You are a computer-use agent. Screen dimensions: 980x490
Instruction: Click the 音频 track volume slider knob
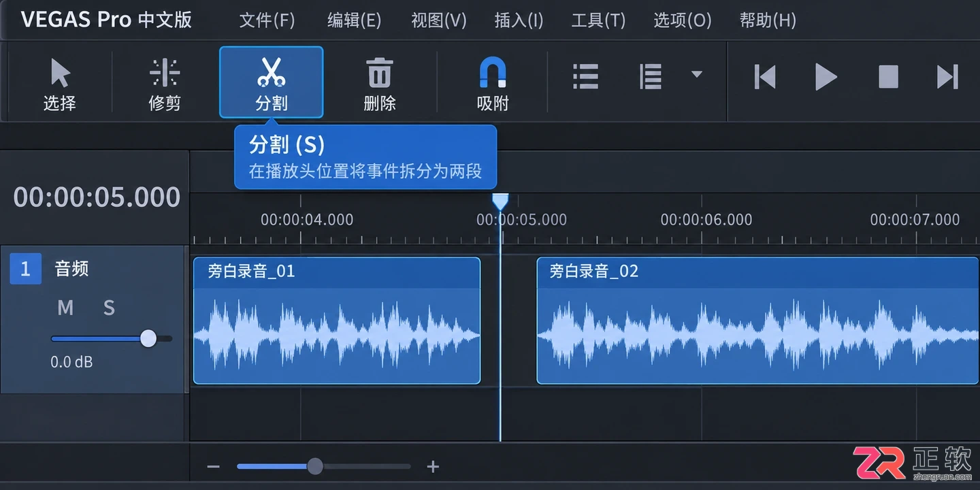click(x=148, y=338)
